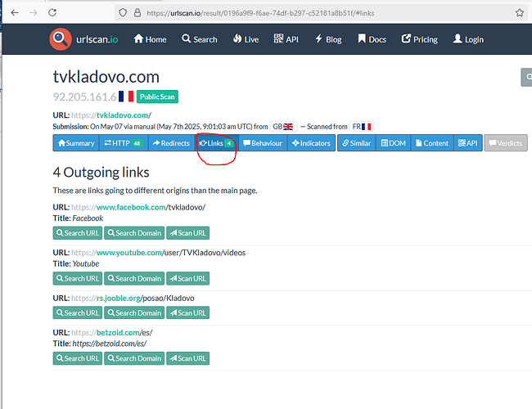Click the urlscan.io magnifier logo
Screen dimensions: 532x409
pyautogui.click(x=60, y=39)
